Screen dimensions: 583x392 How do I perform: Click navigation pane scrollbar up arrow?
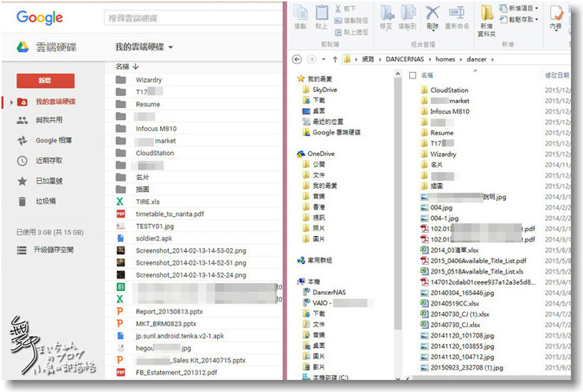pos(398,74)
